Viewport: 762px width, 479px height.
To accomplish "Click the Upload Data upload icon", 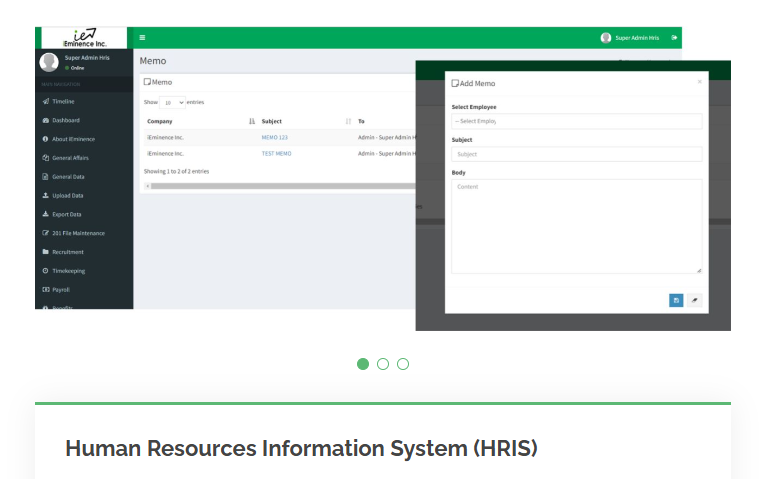I will click(45, 195).
